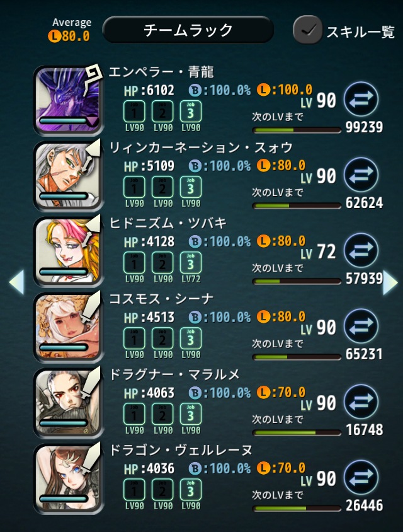Open ドラグナー・マラルメ character portrait

click(x=69, y=403)
